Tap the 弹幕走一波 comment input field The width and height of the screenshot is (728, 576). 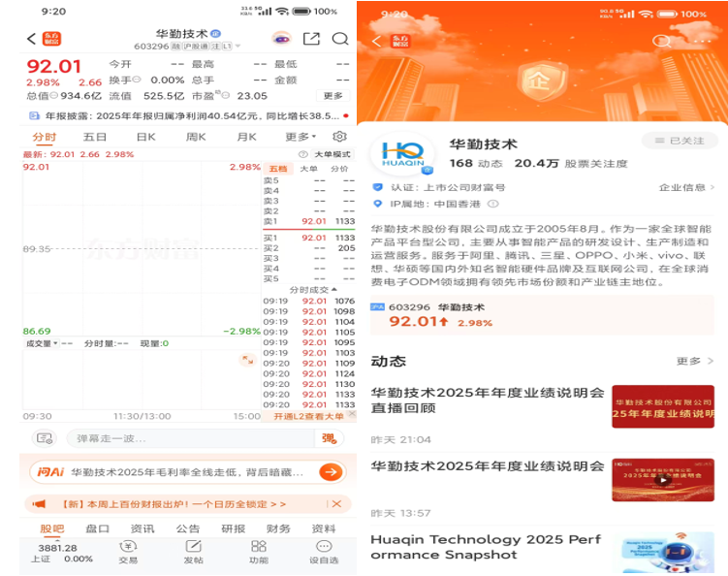click(190, 438)
